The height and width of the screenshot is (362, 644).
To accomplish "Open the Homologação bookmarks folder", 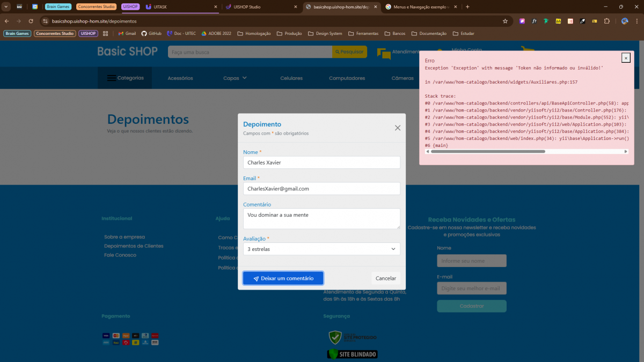I will [254, 33].
